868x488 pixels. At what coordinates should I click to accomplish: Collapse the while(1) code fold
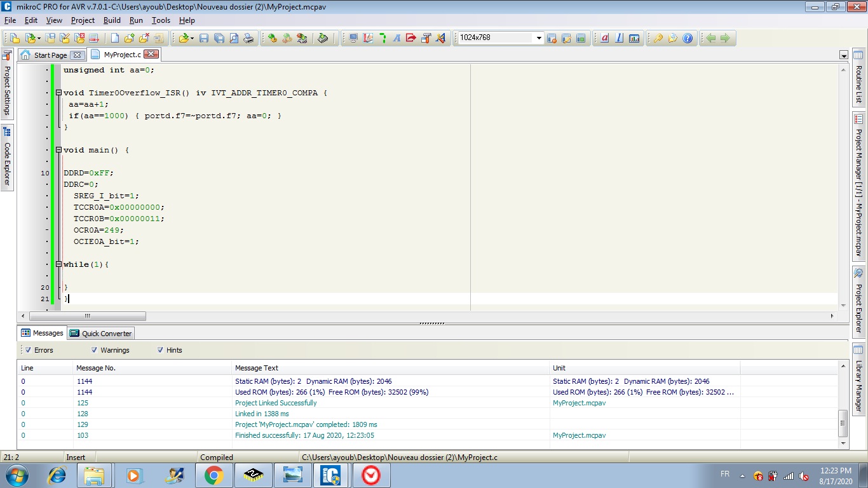point(58,264)
